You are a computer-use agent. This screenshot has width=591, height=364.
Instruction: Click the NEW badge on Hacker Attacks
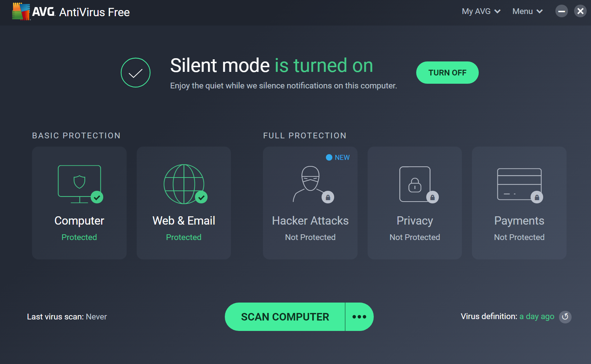coord(337,157)
